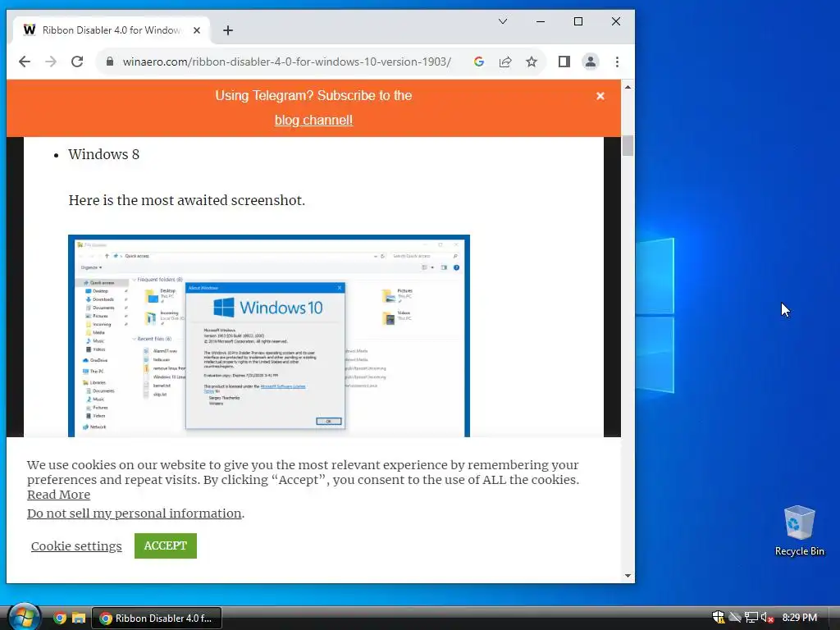Open the Read More cookie link
The image size is (840, 630).
(x=59, y=495)
